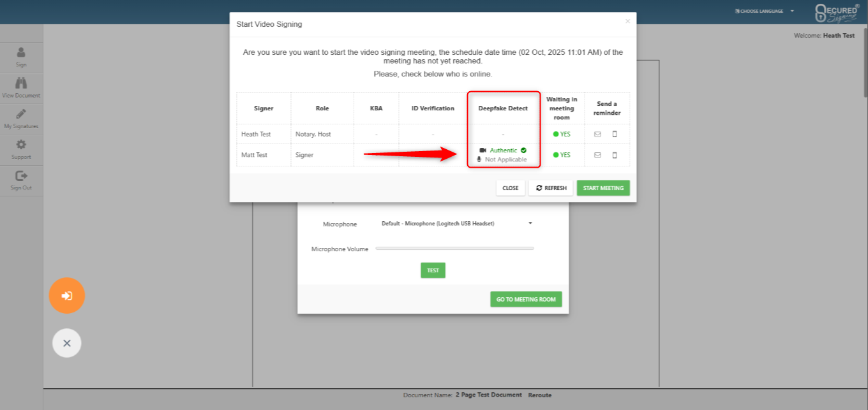868x410 pixels.
Task: Click the Deepfake Detect column header
Action: [503, 108]
